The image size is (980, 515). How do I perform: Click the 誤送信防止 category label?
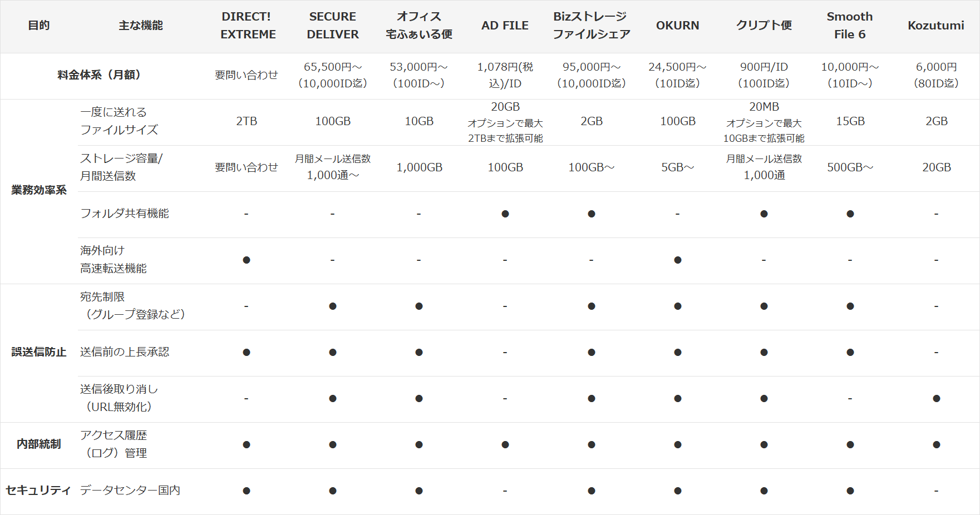pyautogui.click(x=39, y=352)
